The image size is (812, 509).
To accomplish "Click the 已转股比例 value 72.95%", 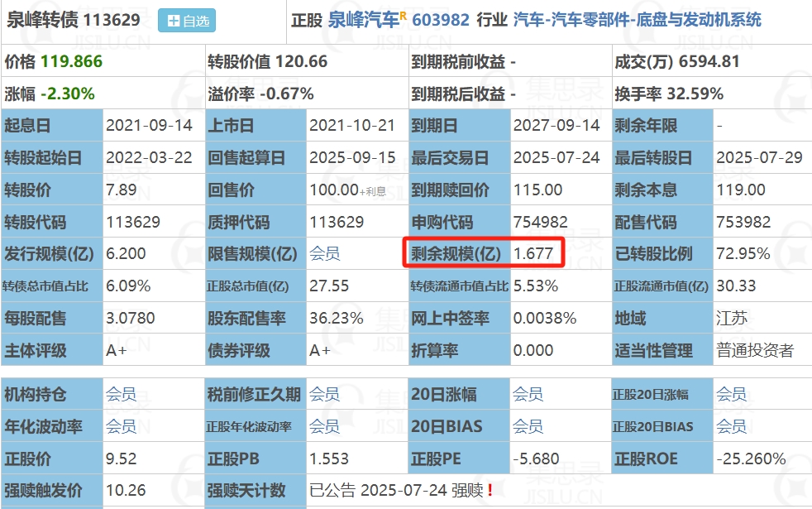I will coord(743,253).
